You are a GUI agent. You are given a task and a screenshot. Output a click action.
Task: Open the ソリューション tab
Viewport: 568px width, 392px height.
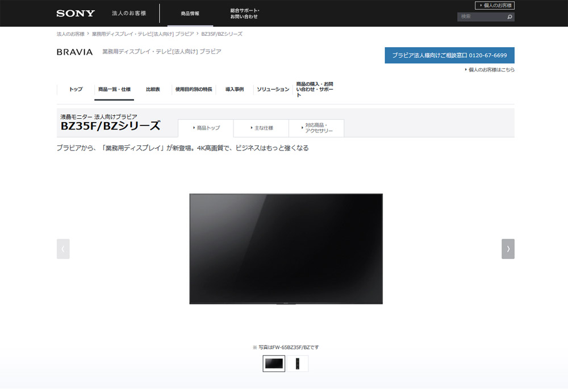point(272,89)
